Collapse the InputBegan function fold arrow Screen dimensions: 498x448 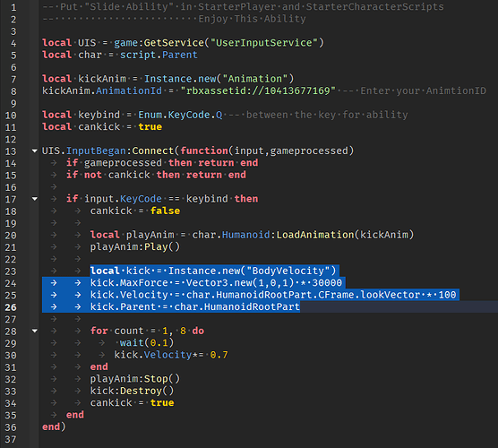(x=35, y=151)
